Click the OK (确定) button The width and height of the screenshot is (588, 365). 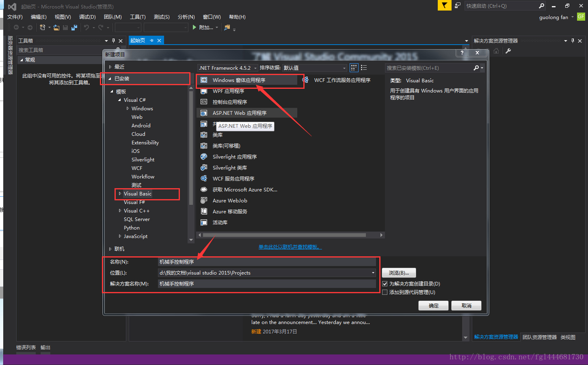[x=433, y=306]
